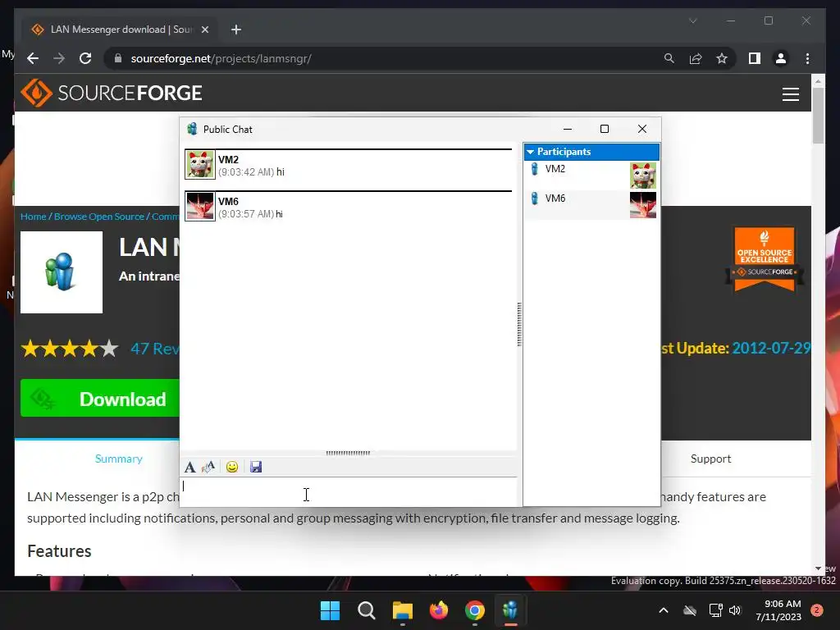Click the 2012-07-29 last update date
The height and width of the screenshot is (630, 840).
[x=771, y=348]
